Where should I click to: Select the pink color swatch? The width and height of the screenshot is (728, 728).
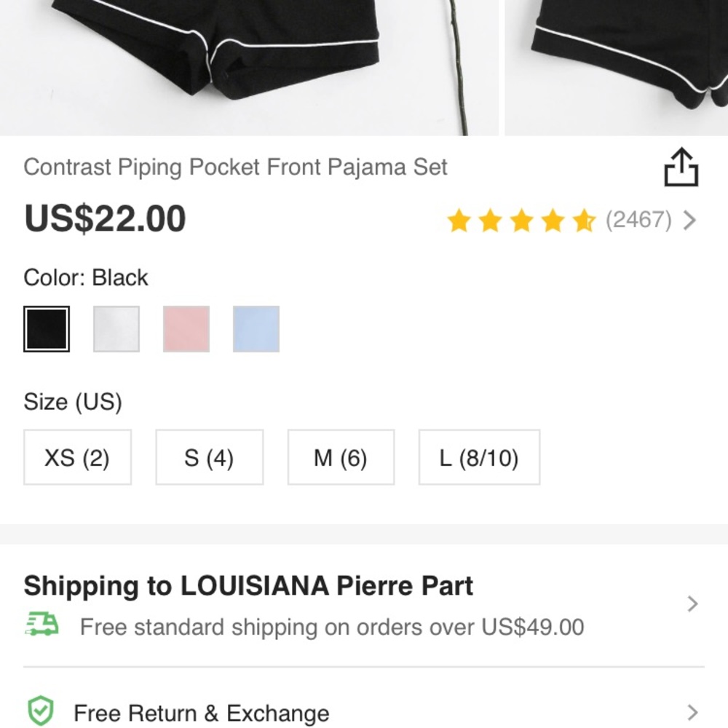click(186, 327)
